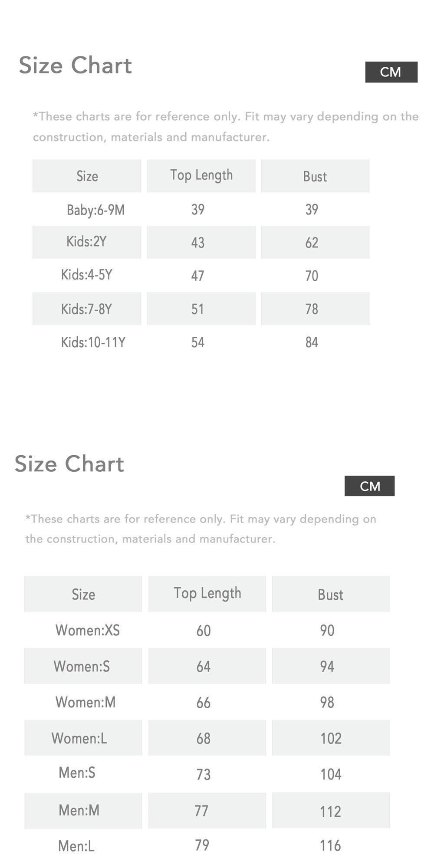The height and width of the screenshot is (868, 434).
Task: Click the bust value 84 for Kids:10-11Y
Action: [x=312, y=342]
